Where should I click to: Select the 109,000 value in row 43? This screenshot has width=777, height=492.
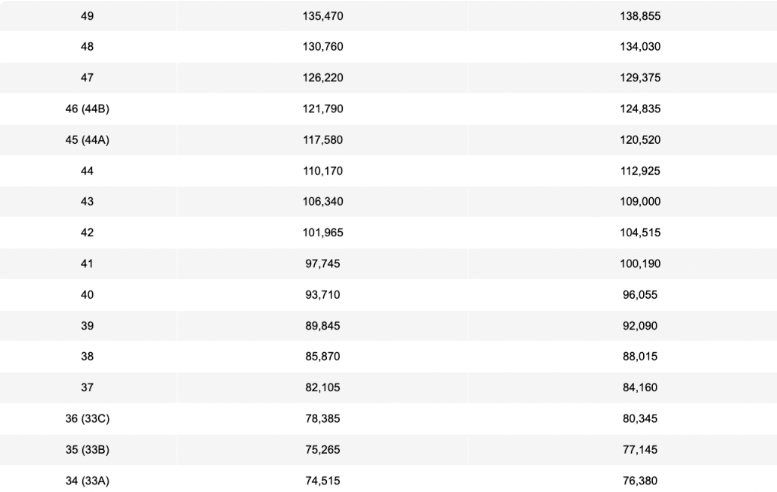point(640,202)
